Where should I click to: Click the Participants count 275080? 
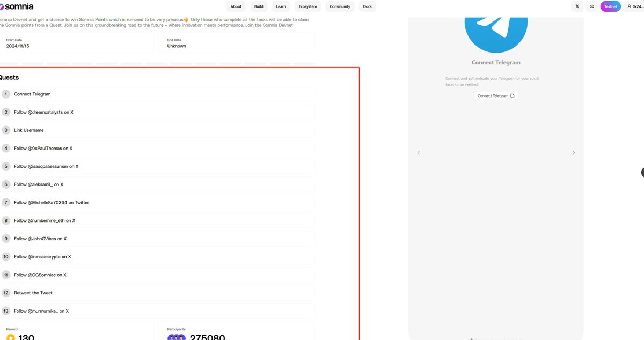click(x=207, y=337)
